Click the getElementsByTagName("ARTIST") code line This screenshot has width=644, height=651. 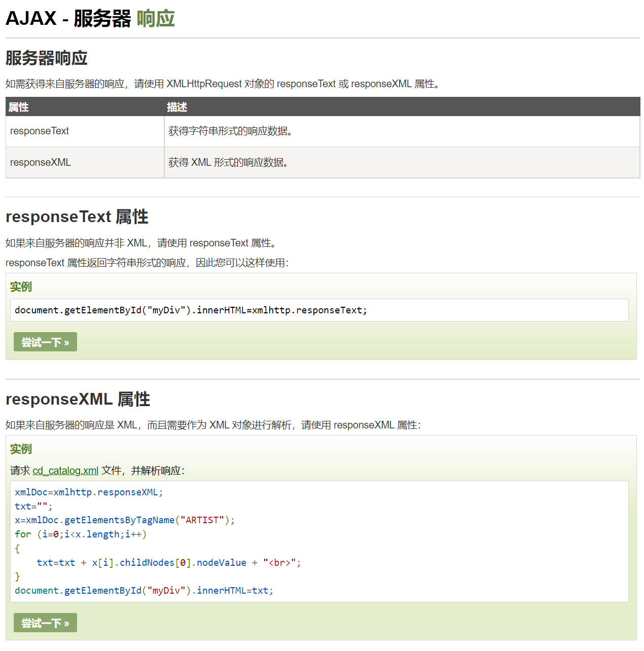125,520
